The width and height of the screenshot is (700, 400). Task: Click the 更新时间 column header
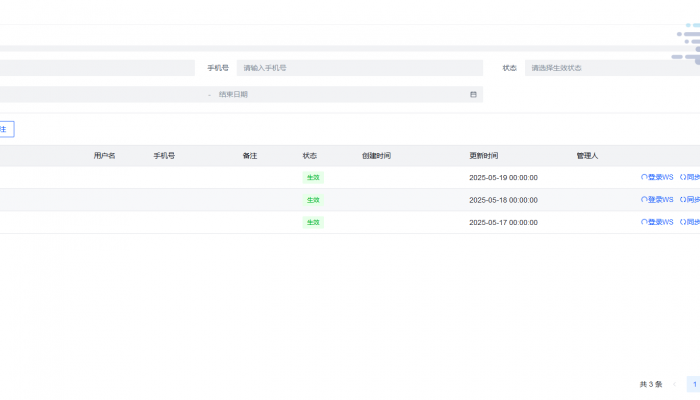(483, 156)
